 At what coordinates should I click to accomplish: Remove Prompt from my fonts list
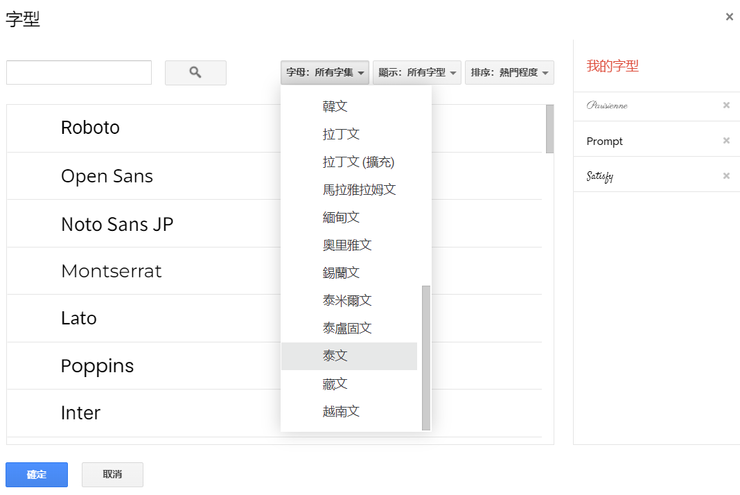point(726,141)
